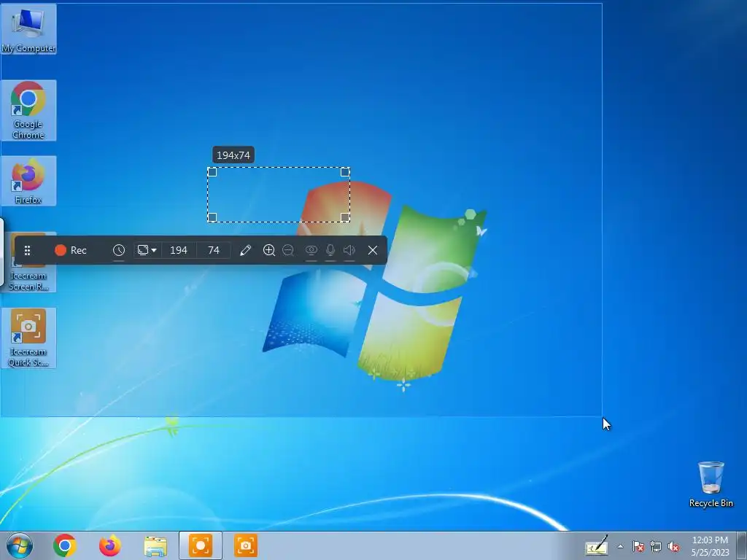Click the 194x74 size label
This screenshot has height=560, width=747.
point(233,155)
